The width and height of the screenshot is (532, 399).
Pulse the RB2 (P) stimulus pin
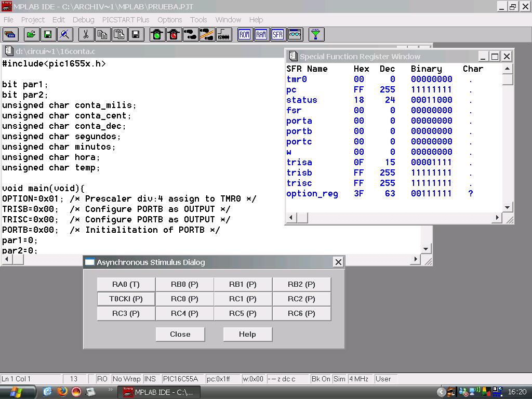tap(302, 284)
